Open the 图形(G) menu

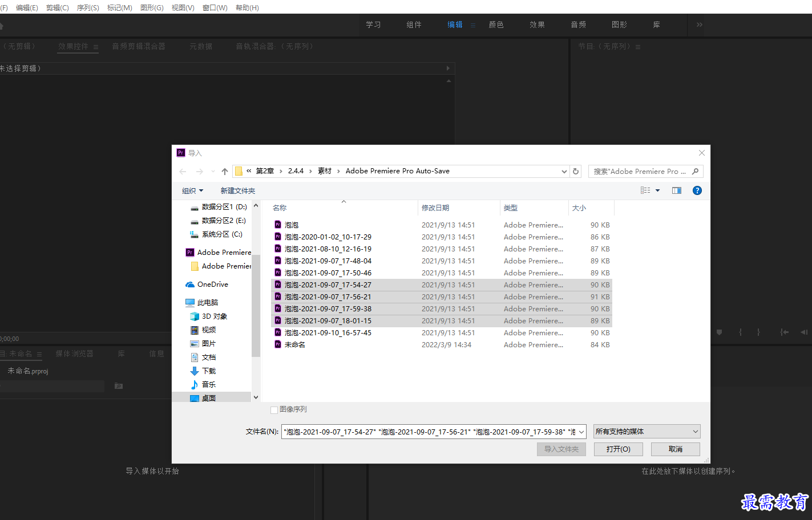(152, 7)
